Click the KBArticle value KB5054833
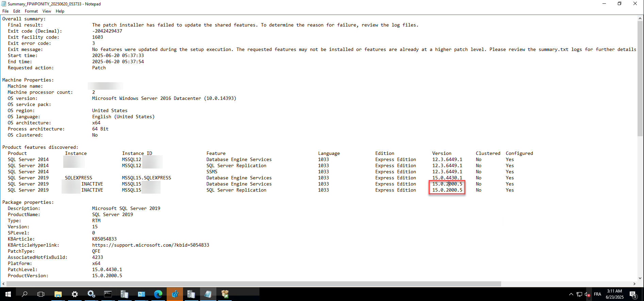The width and height of the screenshot is (644, 301). pos(104,239)
